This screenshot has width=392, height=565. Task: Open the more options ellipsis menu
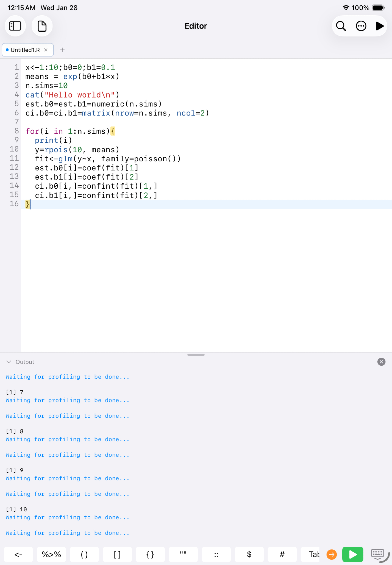pos(361,26)
